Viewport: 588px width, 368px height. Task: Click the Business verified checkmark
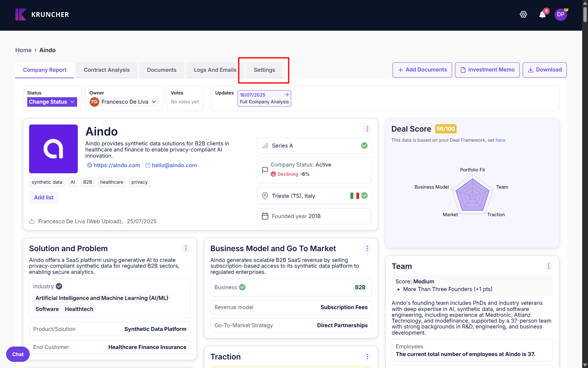coord(242,287)
